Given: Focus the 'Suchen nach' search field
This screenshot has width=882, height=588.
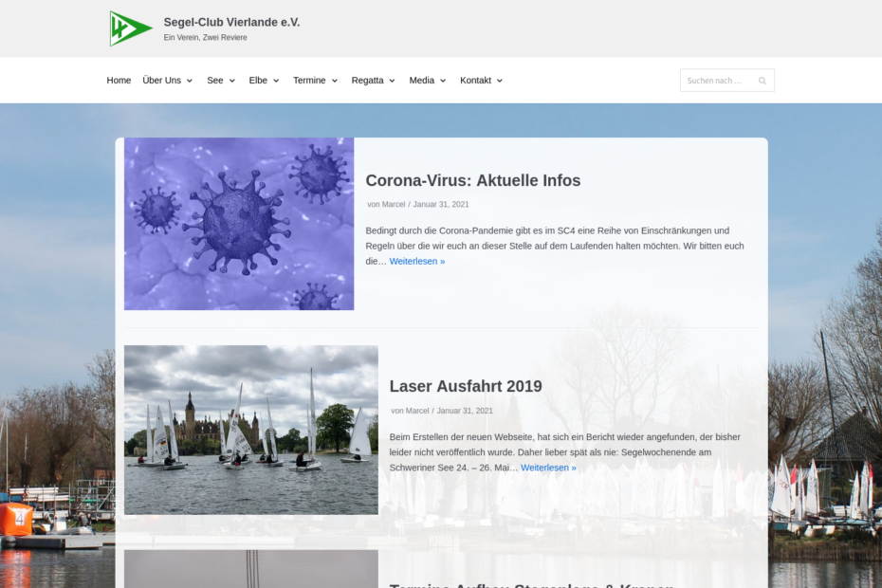Looking at the screenshot, I should point(716,81).
